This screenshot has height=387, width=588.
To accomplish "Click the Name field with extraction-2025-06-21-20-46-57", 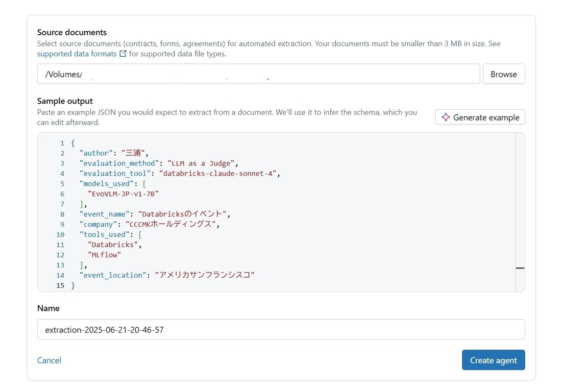I will [281, 330].
